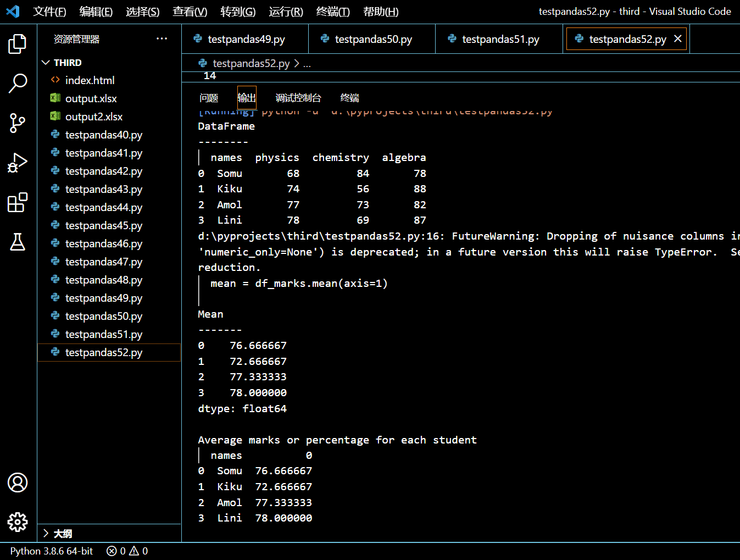Click the breadcrumb Python file icon
The height and width of the screenshot is (560, 740).
[203, 63]
